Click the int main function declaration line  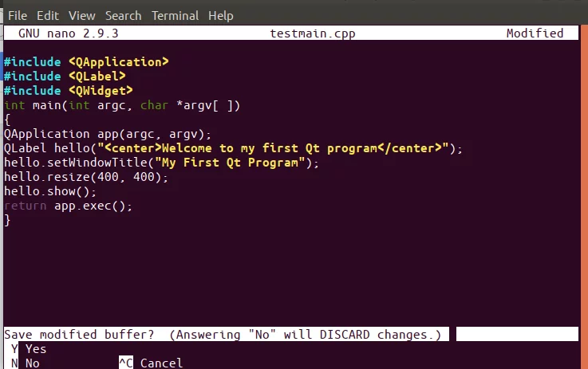tap(122, 105)
